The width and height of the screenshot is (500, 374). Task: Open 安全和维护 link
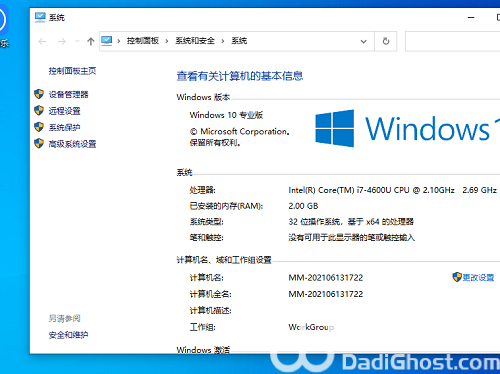68,335
